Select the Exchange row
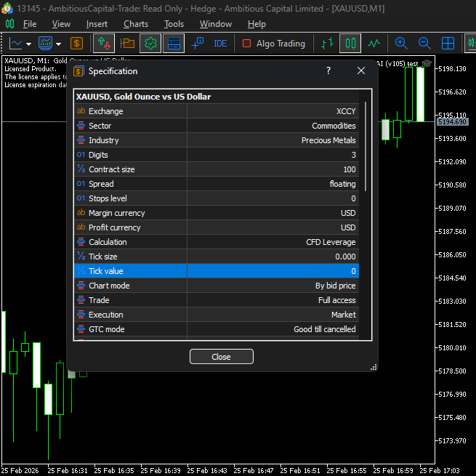The height and width of the screenshot is (476, 476). (x=217, y=111)
